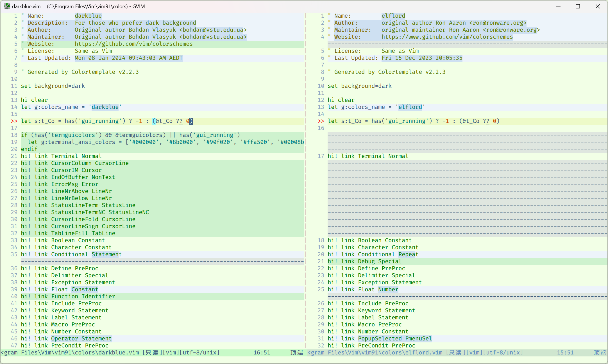
Task: Click the 'darkblue' string on line 14
Action: pos(105,107)
